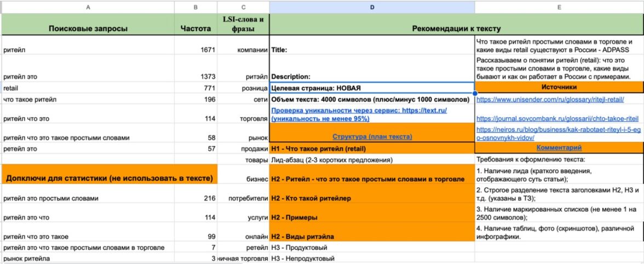The width and height of the screenshot is (644, 264).
Task: Click the LSI cell 'торговля'
Action: coord(244,114)
